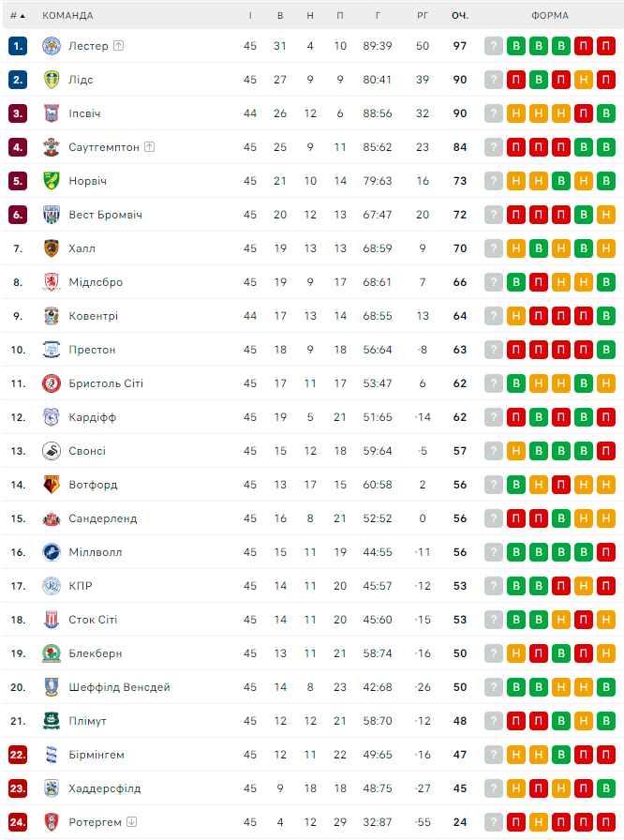The height and width of the screenshot is (840, 624).
Task: Open the Іпсвіч team link
Action: [84, 113]
